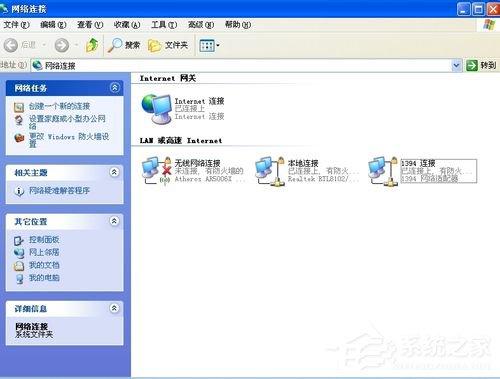Click 创建一个新的连接 link
Viewport: 500px width, 379px height.
click(59, 106)
